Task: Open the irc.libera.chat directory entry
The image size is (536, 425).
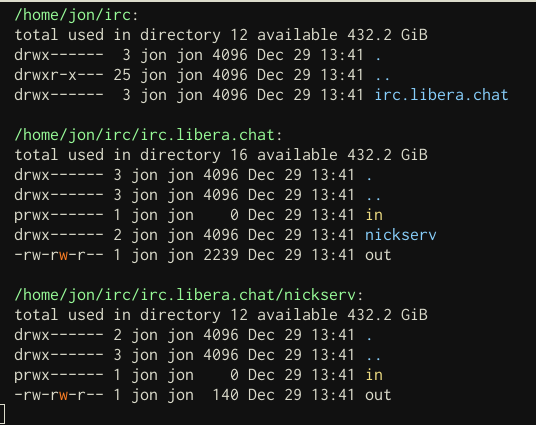Action: (441, 95)
